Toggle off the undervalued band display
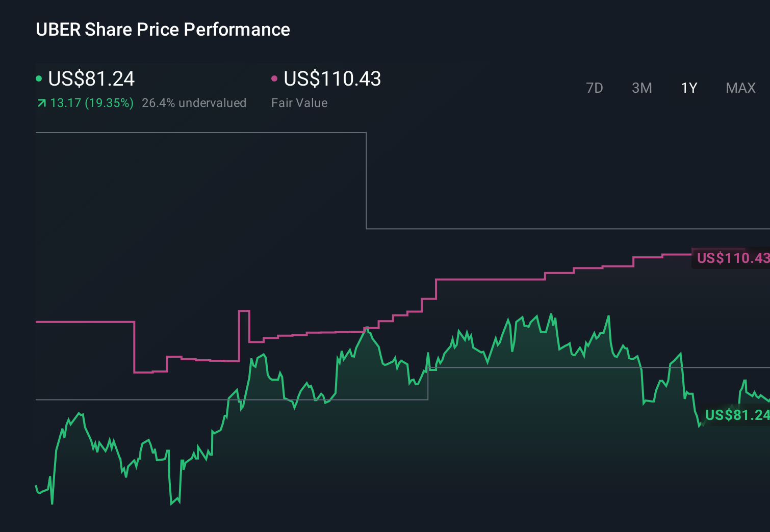The image size is (770, 532). (x=195, y=102)
